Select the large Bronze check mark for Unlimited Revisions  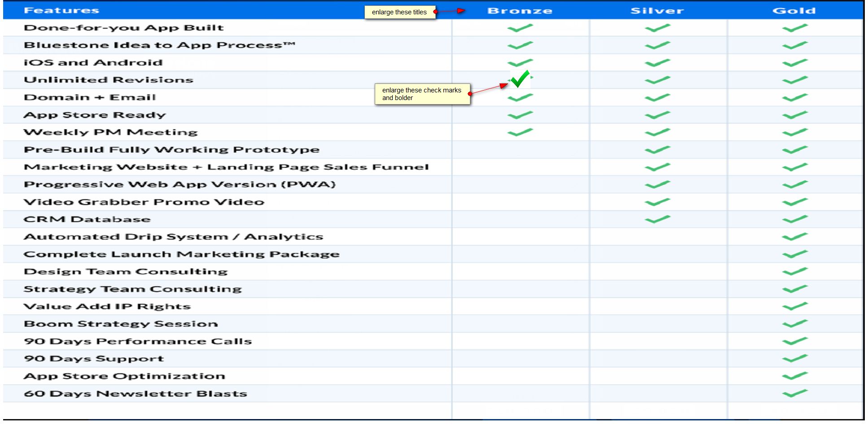[521, 79]
